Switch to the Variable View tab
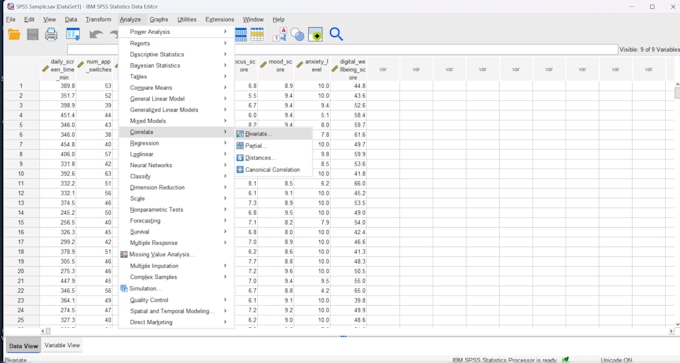This screenshot has height=363, width=680. (62, 346)
